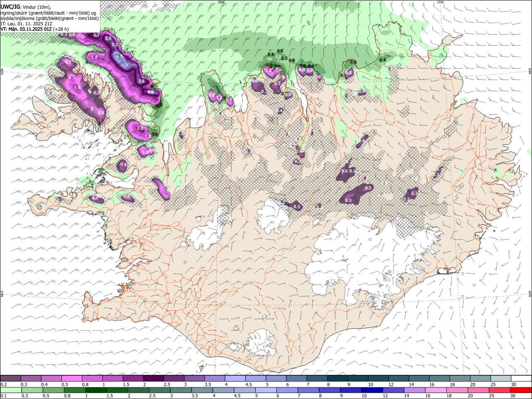Select the grey-green 3 swatch in lower scale
The width and height of the screenshot is (532, 399).
coord(180,390)
